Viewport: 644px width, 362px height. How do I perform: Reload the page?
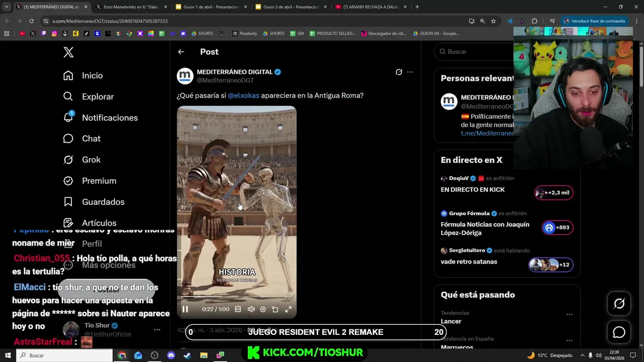(31, 21)
